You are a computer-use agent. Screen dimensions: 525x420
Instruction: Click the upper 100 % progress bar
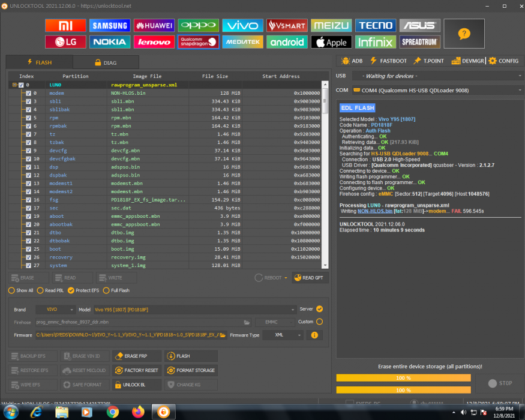[403, 378]
